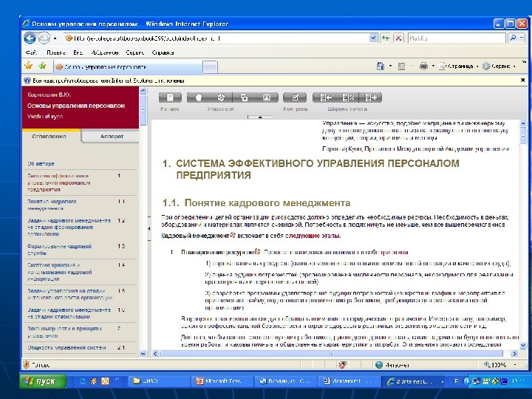This screenshot has width=532, height=399.
Task: Expand the address bar dropdown arrow
Action: coord(372,38)
